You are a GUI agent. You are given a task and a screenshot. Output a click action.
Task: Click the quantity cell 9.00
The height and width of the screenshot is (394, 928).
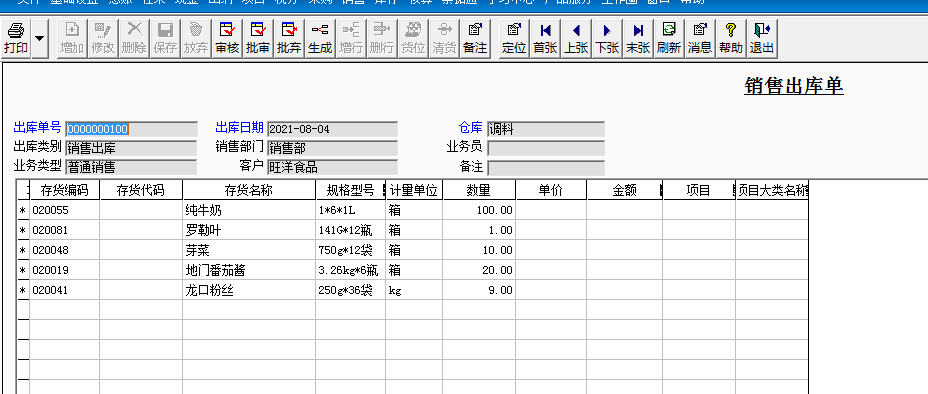tap(479, 290)
